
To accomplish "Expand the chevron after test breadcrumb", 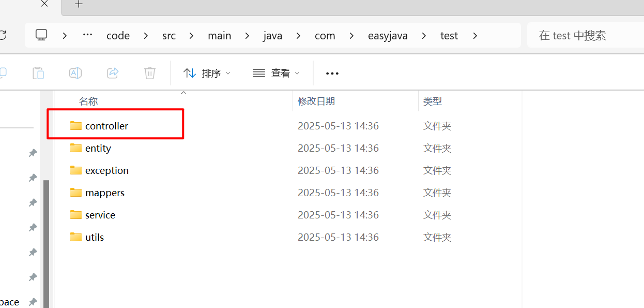I will coord(475,36).
